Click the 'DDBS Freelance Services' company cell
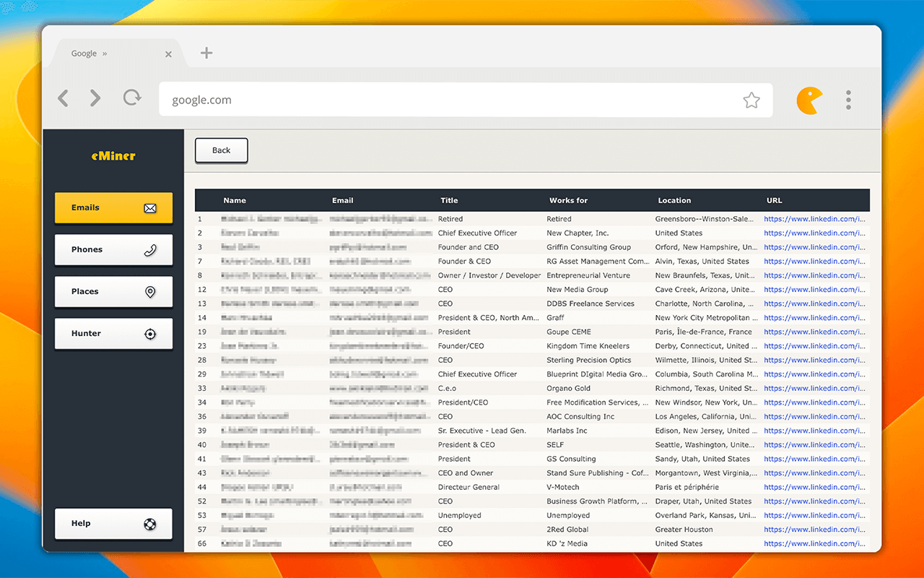This screenshot has width=924, height=578. coord(590,304)
